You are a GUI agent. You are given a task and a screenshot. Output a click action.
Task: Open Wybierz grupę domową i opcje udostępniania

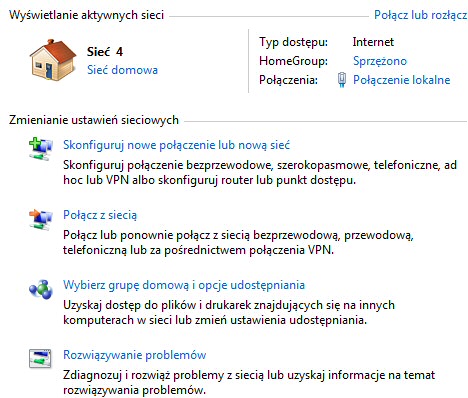click(x=184, y=285)
